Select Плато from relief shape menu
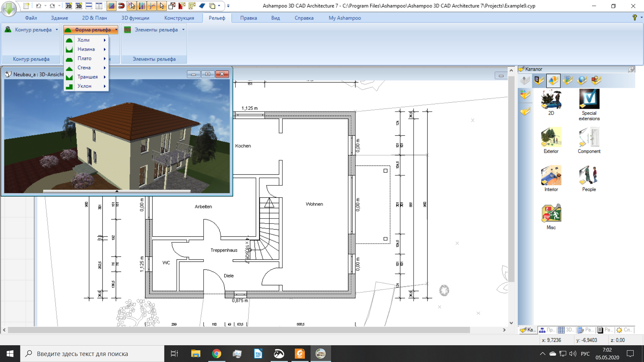The image size is (644, 362). click(84, 58)
